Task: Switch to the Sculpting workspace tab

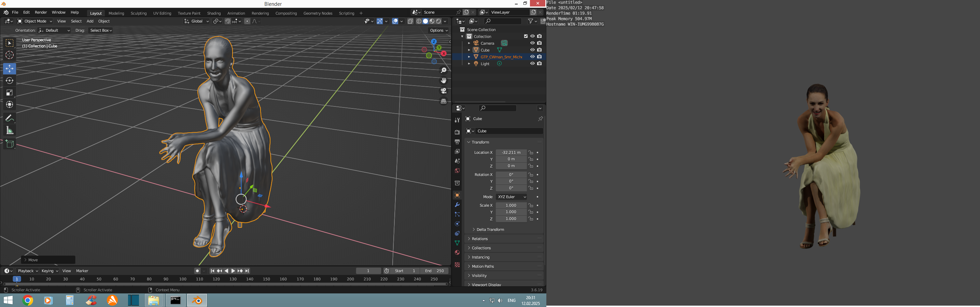Action: [139, 13]
